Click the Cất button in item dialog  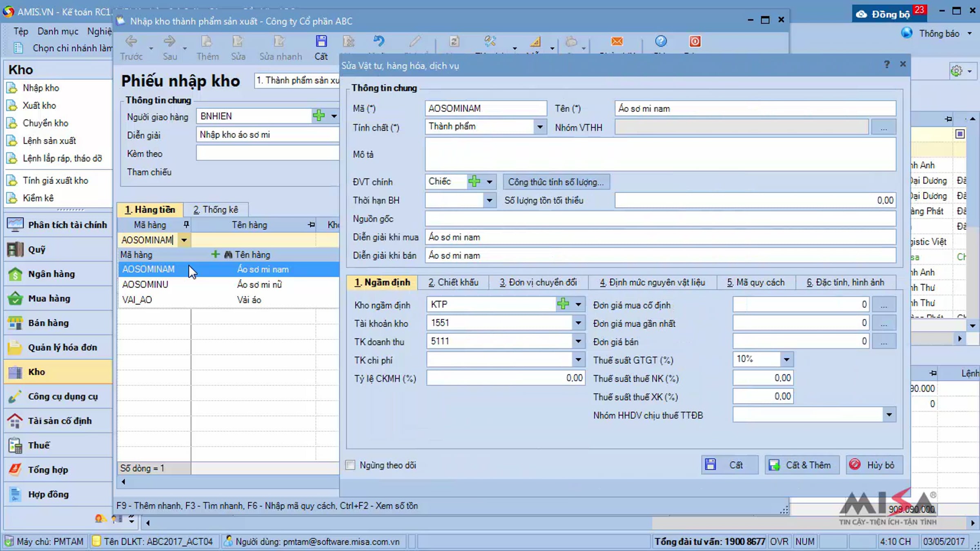click(729, 465)
